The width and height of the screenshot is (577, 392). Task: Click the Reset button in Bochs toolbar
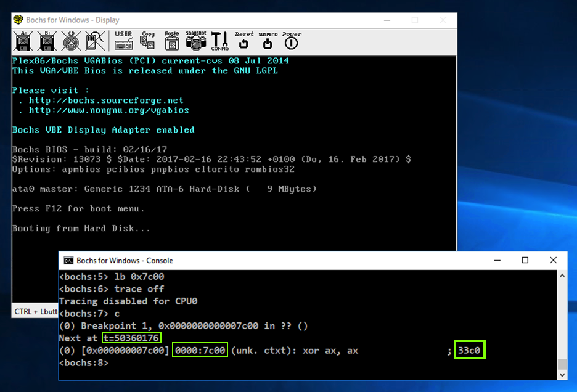click(244, 40)
